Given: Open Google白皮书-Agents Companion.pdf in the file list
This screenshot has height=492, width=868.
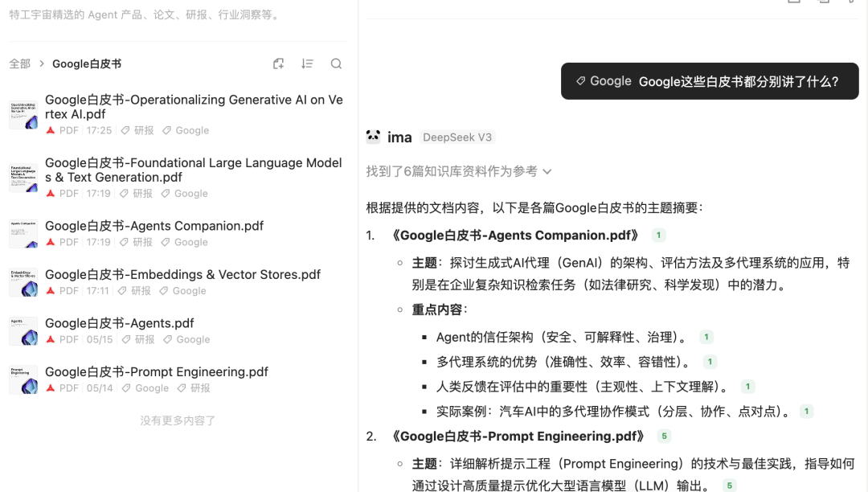Looking at the screenshot, I should 154,226.
